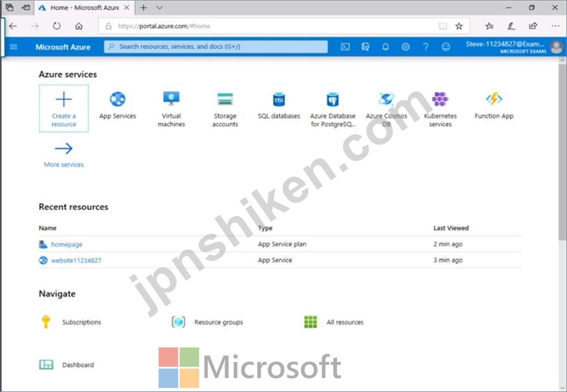
Task: Open App Services
Action: point(118,105)
